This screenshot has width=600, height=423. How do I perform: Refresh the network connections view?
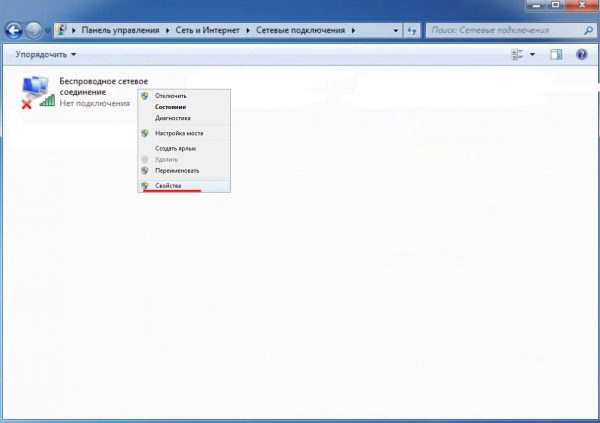[412, 30]
